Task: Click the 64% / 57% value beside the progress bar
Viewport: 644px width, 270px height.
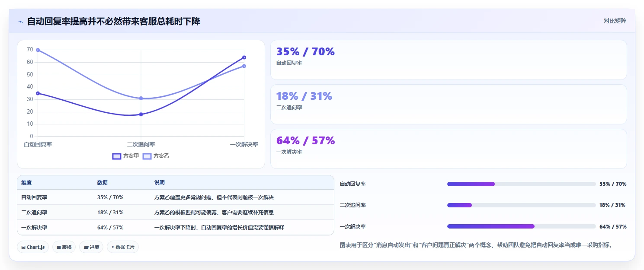Action: tap(613, 226)
